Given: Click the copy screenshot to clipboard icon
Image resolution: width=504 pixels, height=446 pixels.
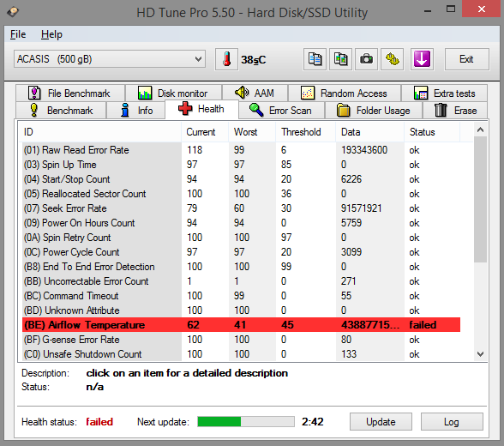Looking at the screenshot, I should pyautogui.click(x=340, y=59).
